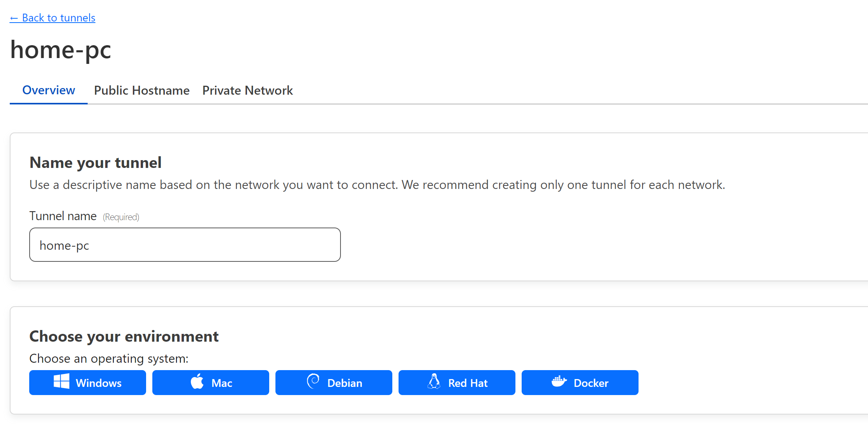Viewport: 868px width, 427px height.
Task: Click the 'Name your tunnel' heading
Action: pos(95,162)
